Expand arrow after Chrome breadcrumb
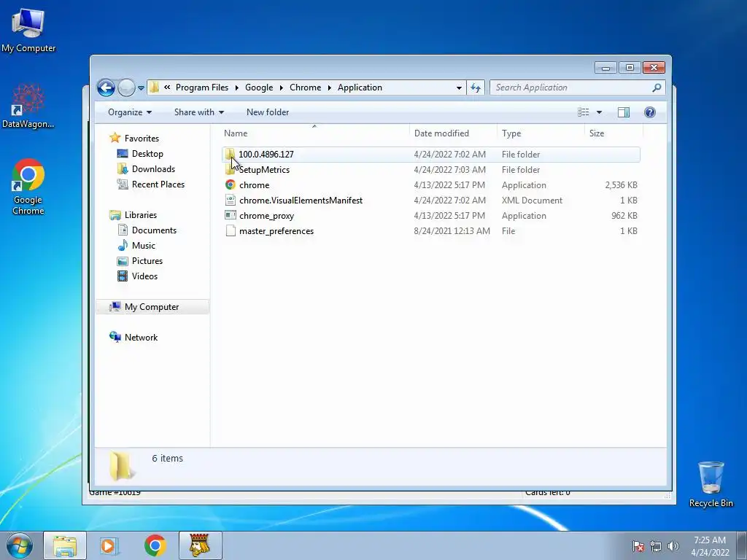 point(329,87)
